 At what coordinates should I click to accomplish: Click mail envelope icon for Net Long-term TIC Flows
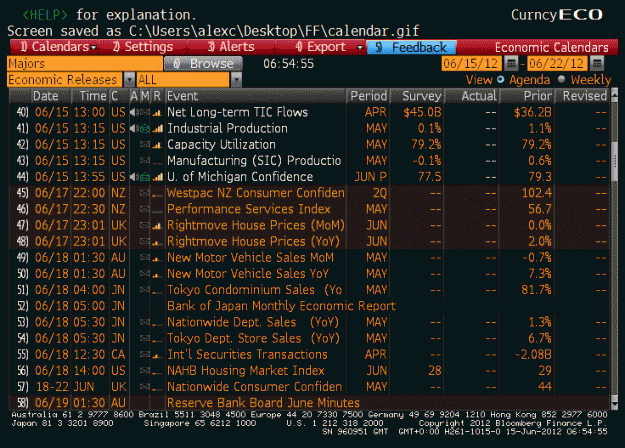(x=145, y=112)
